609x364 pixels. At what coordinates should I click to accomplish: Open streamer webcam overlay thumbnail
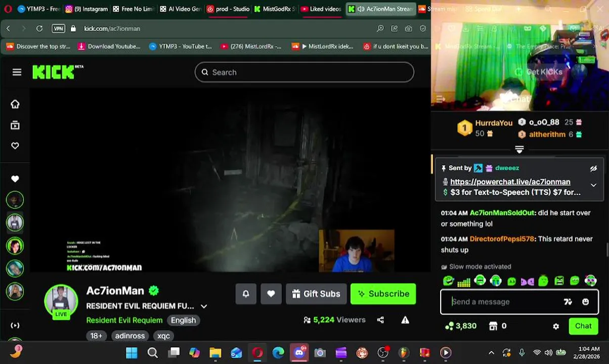coord(357,251)
